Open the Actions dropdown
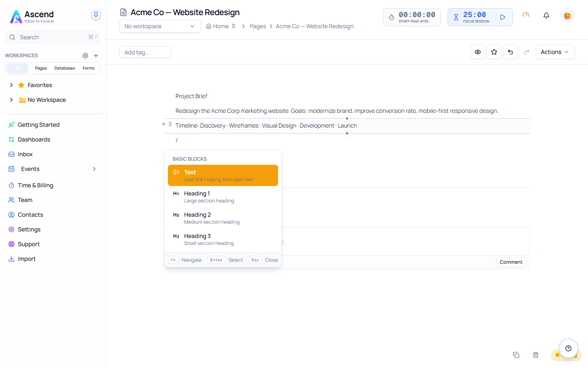The image size is (588, 368). pos(555,52)
